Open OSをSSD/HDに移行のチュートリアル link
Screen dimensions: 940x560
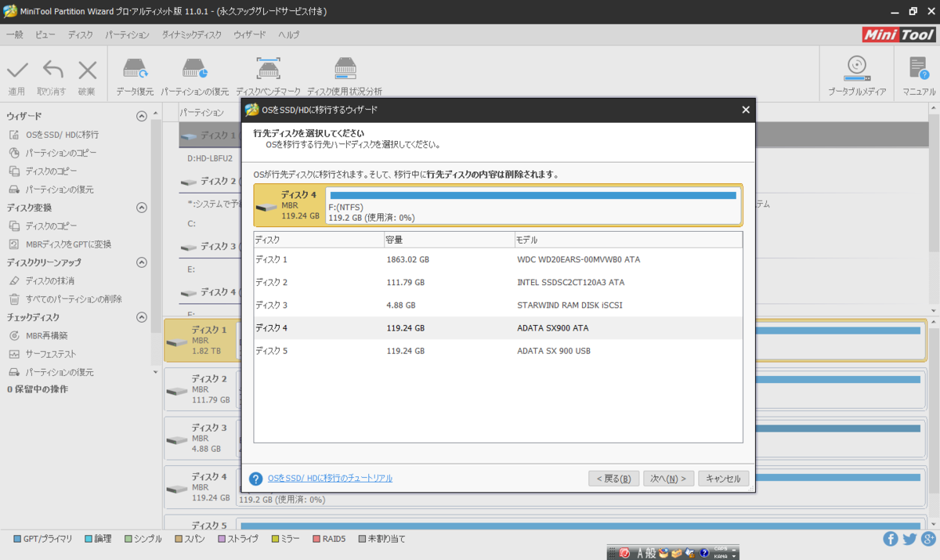pos(330,478)
